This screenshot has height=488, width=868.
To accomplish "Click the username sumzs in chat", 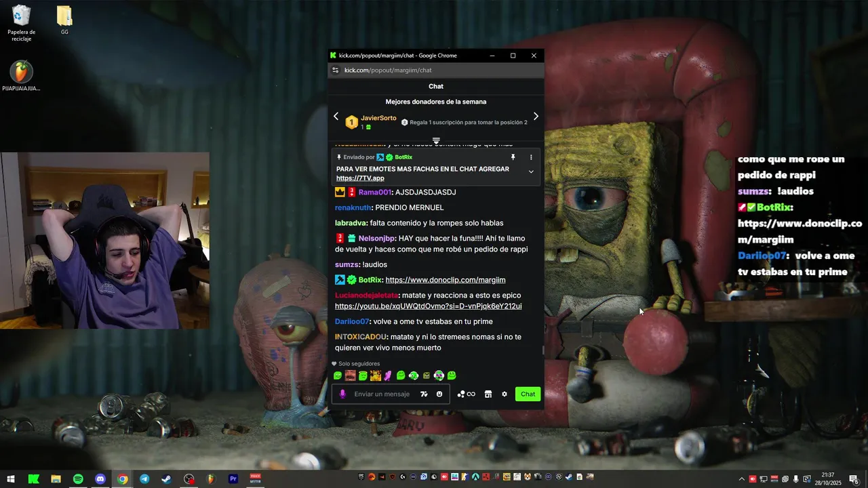I will 347,264.
